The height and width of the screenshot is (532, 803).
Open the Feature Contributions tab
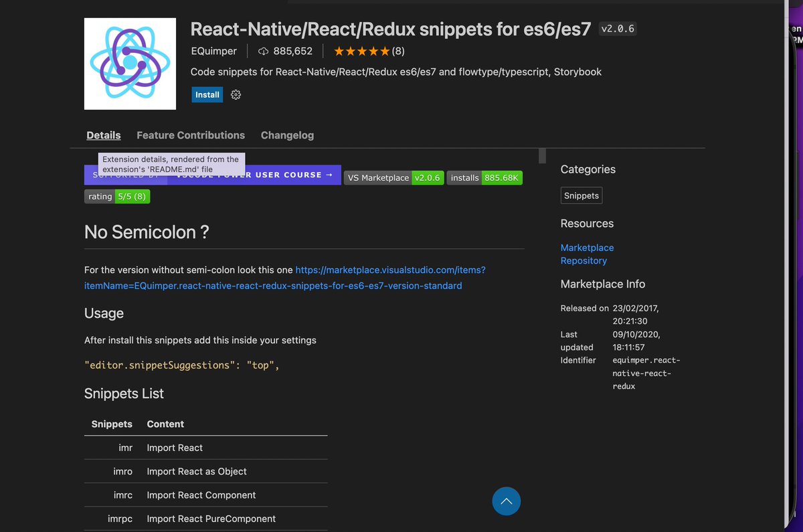pos(191,135)
